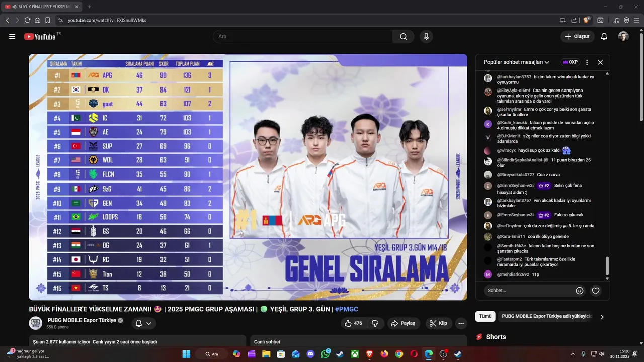This screenshot has width=644, height=362.
Task: Open the browser VPN shield icon
Action: (626, 20)
